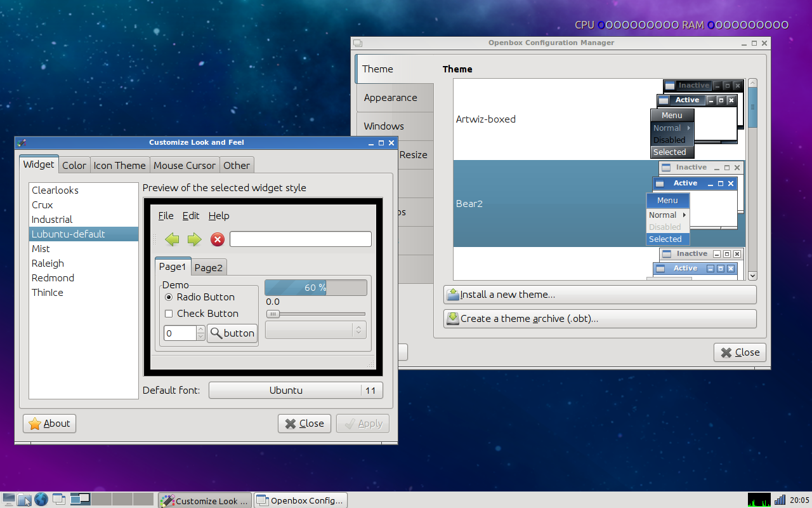
Task: Open the greyed-out combo box in the preview
Action: coord(315,330)
